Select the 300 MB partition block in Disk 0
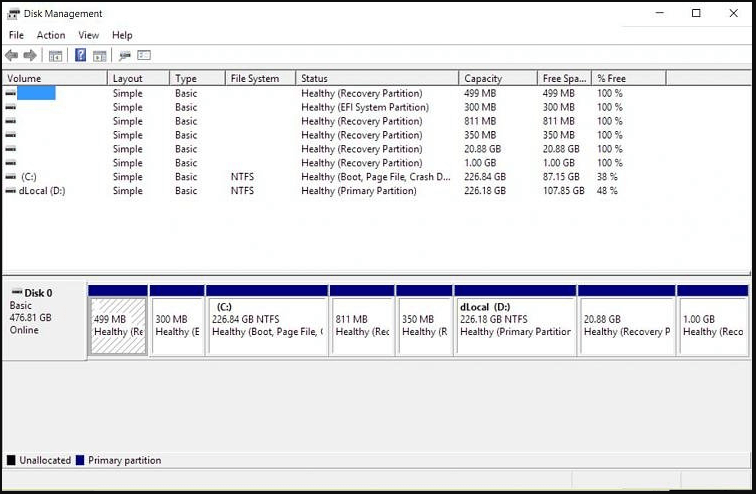The width and height of the screenshot is (756, 494). click(177, 326)
